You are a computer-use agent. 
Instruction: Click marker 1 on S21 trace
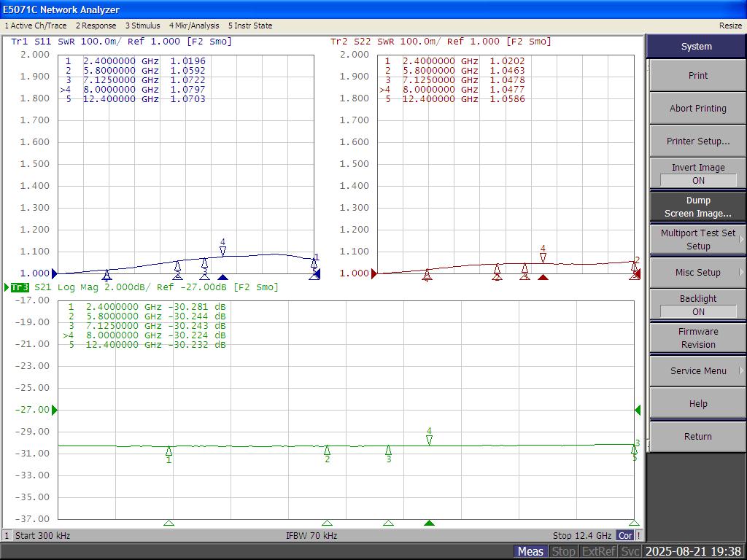click(169, 451)
